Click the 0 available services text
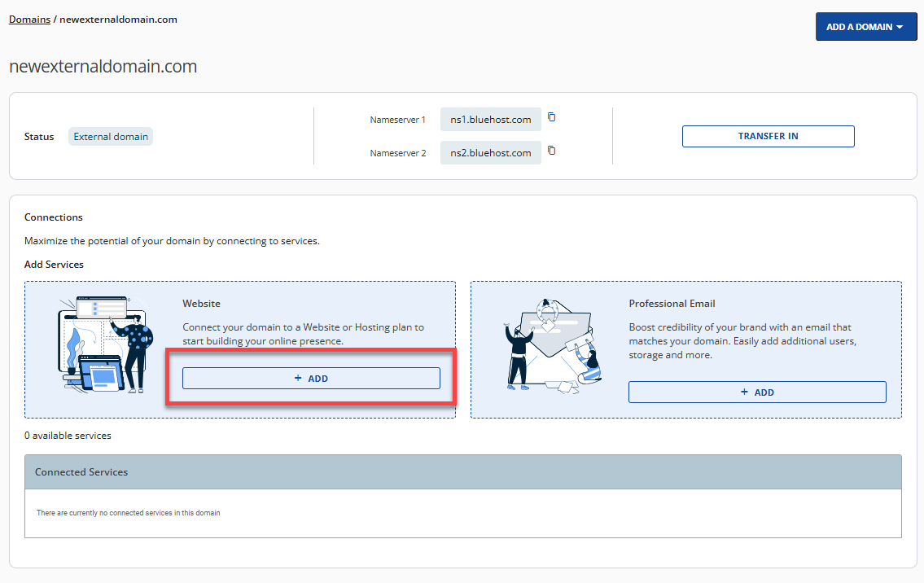This screenshot has height=583, width=924. 68,436
